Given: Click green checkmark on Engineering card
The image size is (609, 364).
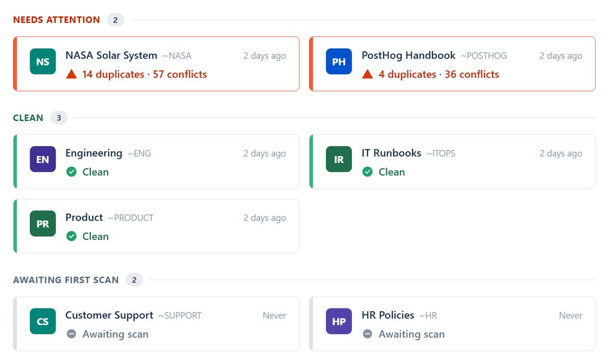Looking at the screenshot, I should coord(71,171).
